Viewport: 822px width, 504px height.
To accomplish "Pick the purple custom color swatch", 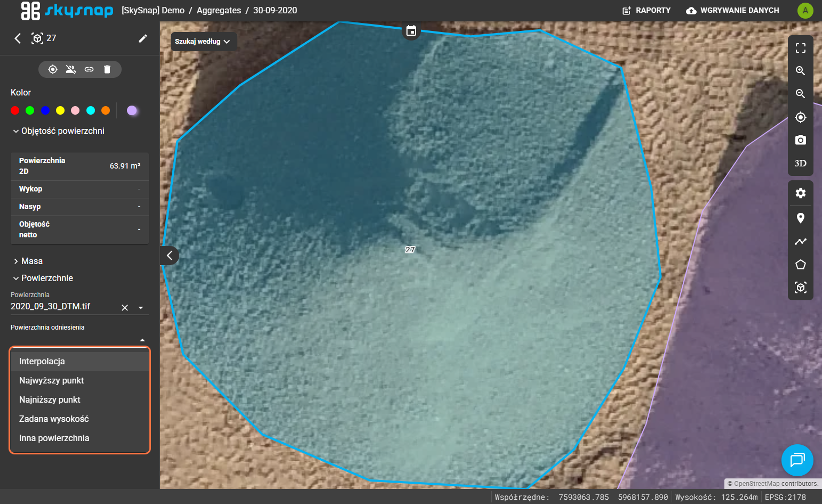I will pos(132,110).
